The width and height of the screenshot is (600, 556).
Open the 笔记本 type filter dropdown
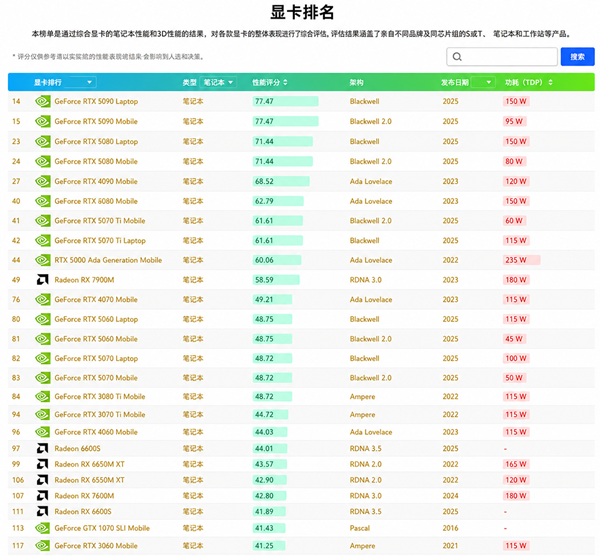[218, 82]
